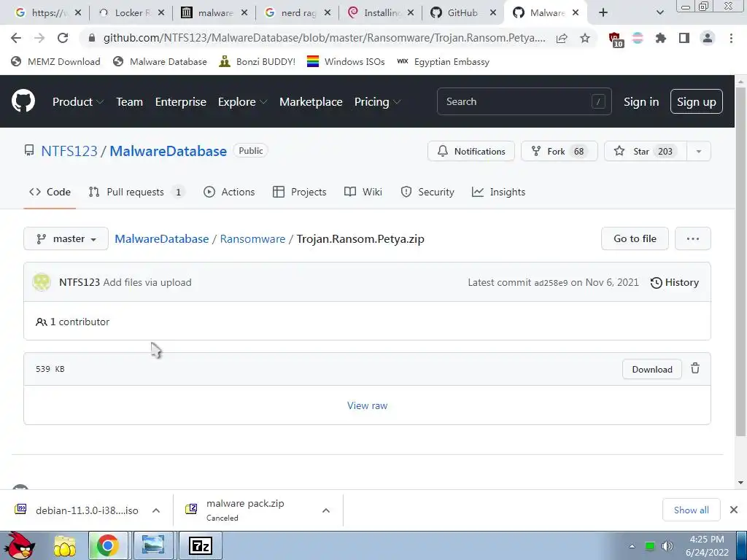Open the Wiki tab

(363, 192)
